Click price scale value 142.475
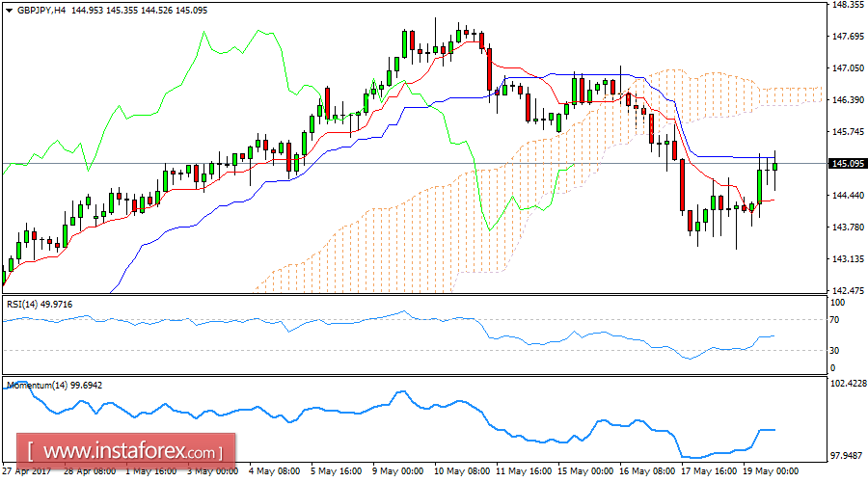The width and height of the screenshot is (868, 482). pos(848,290)
